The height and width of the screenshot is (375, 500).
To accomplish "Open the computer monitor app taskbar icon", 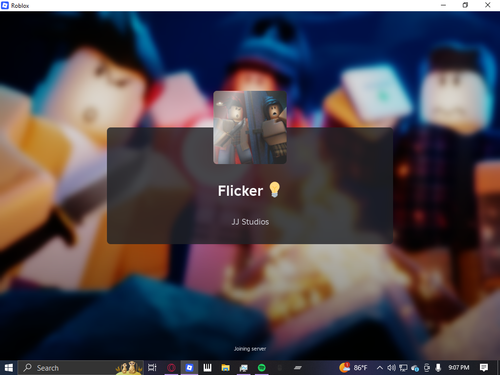I will click(244, 368).
